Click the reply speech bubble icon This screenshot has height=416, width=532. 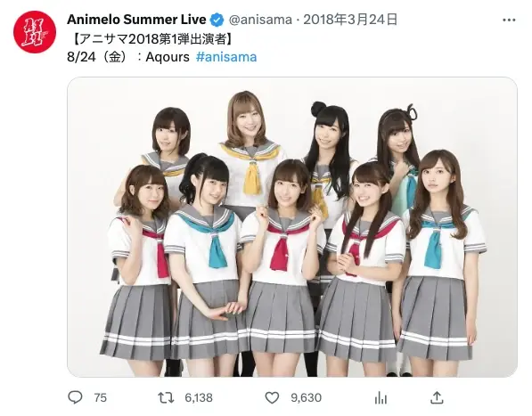(75, 397)
